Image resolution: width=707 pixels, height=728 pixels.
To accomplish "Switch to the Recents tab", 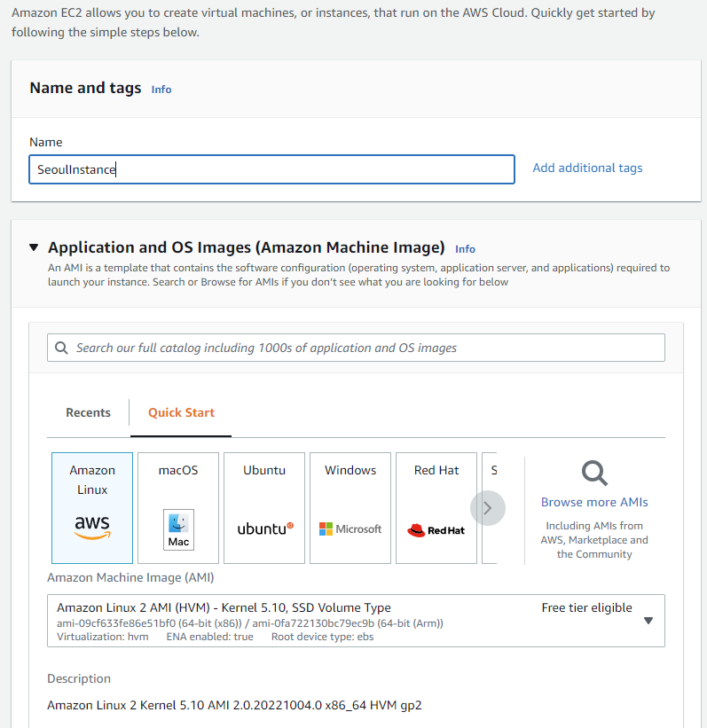I will pos(88,412).
